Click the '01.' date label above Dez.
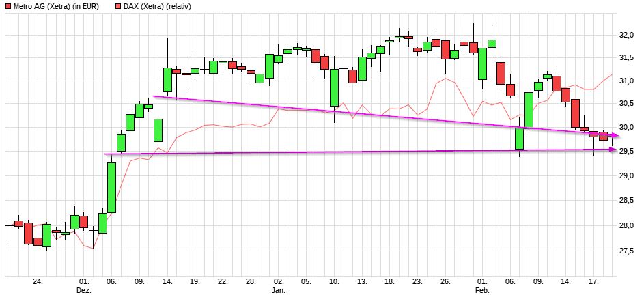The height and width of the screenshot is (297, 644). click(x=84, y=282)
